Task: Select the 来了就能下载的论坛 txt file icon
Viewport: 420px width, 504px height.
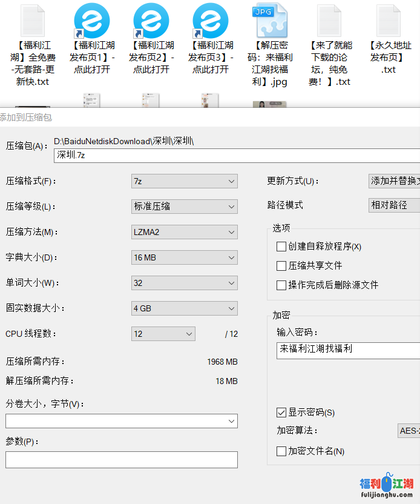Action: pos(329,21)
